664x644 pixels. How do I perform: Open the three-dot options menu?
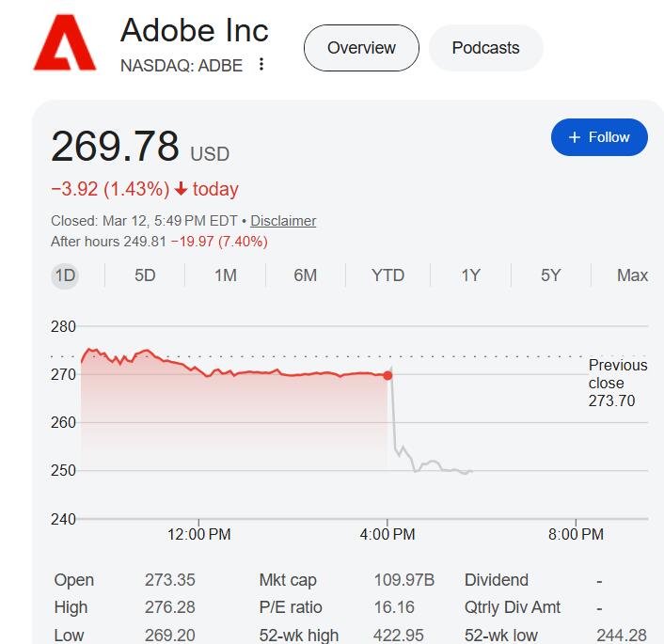(x=261, y=65)
